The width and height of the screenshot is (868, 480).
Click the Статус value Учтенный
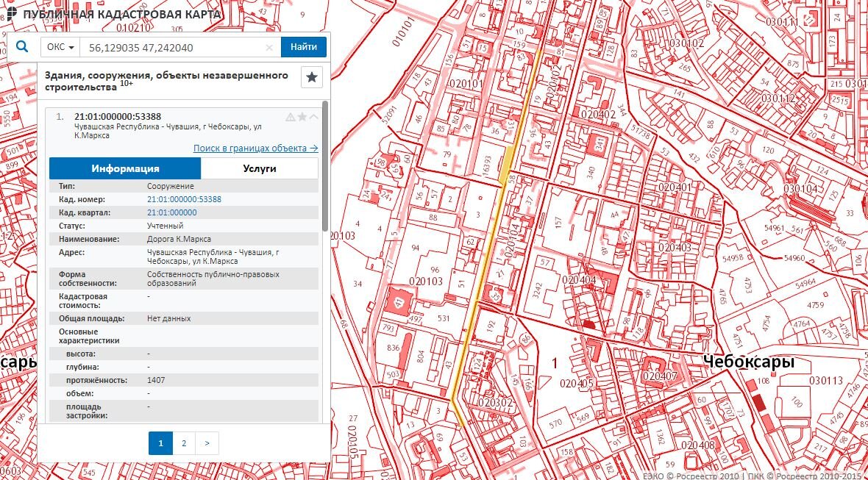pyautogui.click(x=165, y=226)
